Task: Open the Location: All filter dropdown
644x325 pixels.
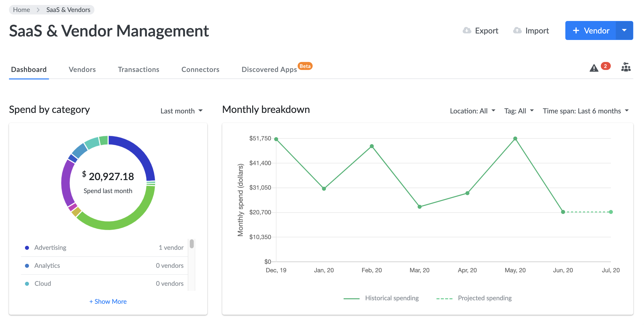Action: coord(472,111)
